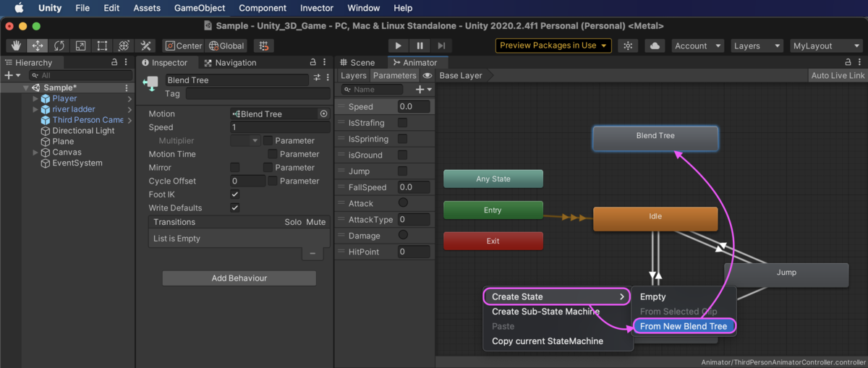Click Add Behaviour button
Image resolution: width=868 pixels, height=368 pixels.
(x=239, y=278)
